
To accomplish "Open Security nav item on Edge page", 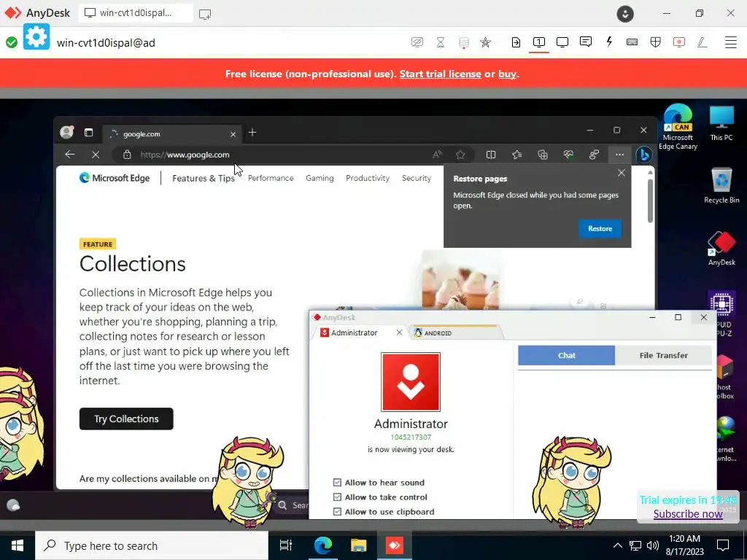I will pos(417,178).
